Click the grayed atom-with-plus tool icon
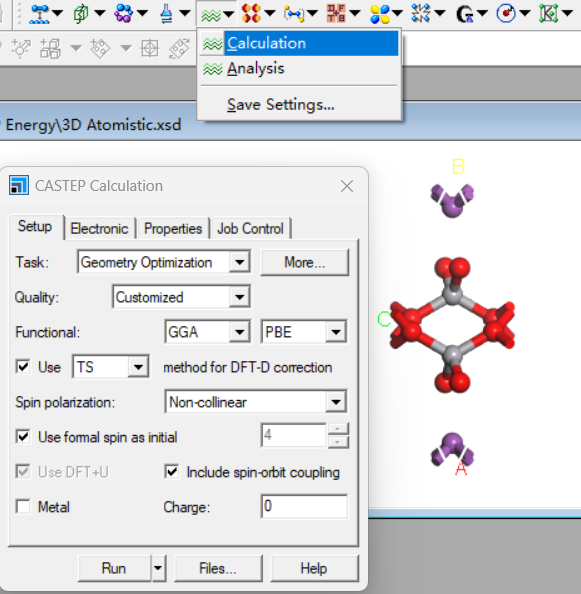 click(x=21, y=48)
